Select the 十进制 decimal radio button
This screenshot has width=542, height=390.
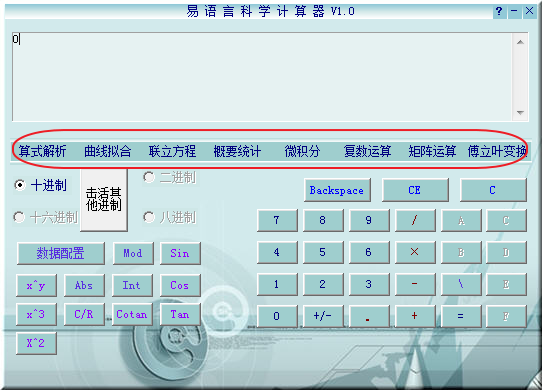pyautogui.click(x=20, y=185)
